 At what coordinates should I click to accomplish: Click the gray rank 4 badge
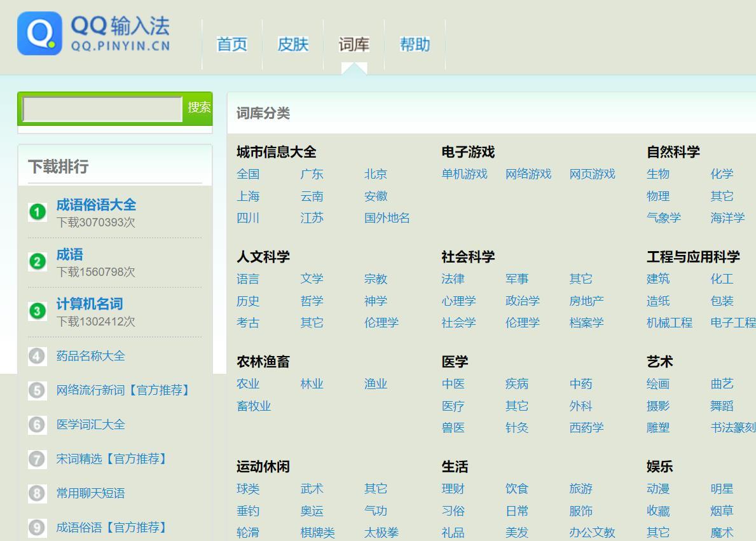click(37, 357)
